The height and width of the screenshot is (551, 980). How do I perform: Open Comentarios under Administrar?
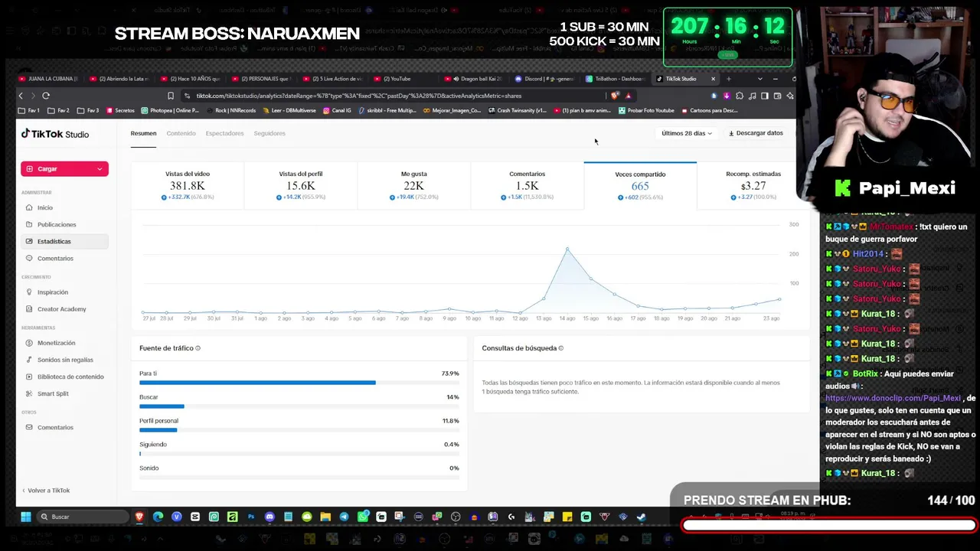pyautogui.click(x=55, y=259)
